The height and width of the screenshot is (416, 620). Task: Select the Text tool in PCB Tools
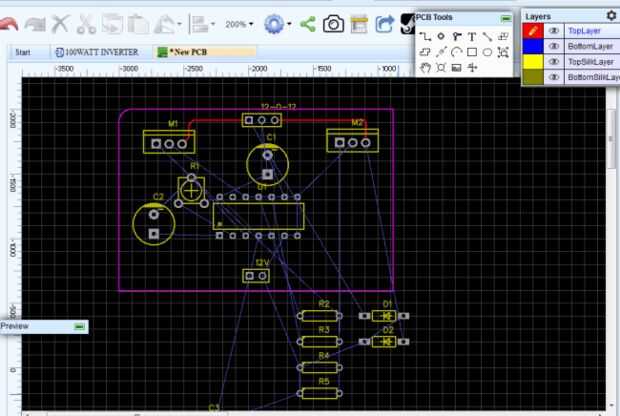tap(472, 37)
